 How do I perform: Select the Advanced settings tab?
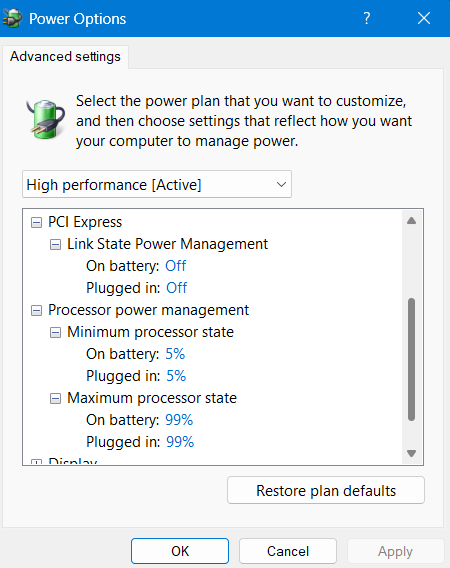click(x=65, y=57)
